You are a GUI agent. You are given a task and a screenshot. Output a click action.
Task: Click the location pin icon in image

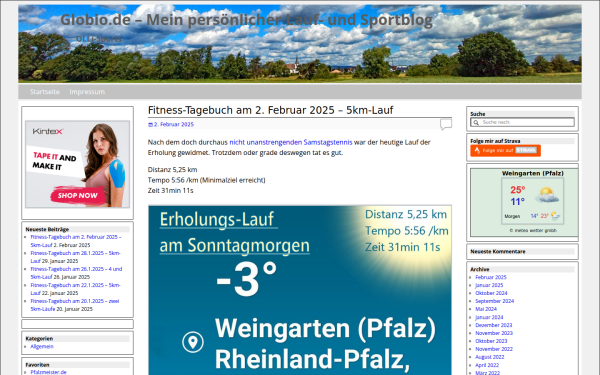[x=193, y=342]
